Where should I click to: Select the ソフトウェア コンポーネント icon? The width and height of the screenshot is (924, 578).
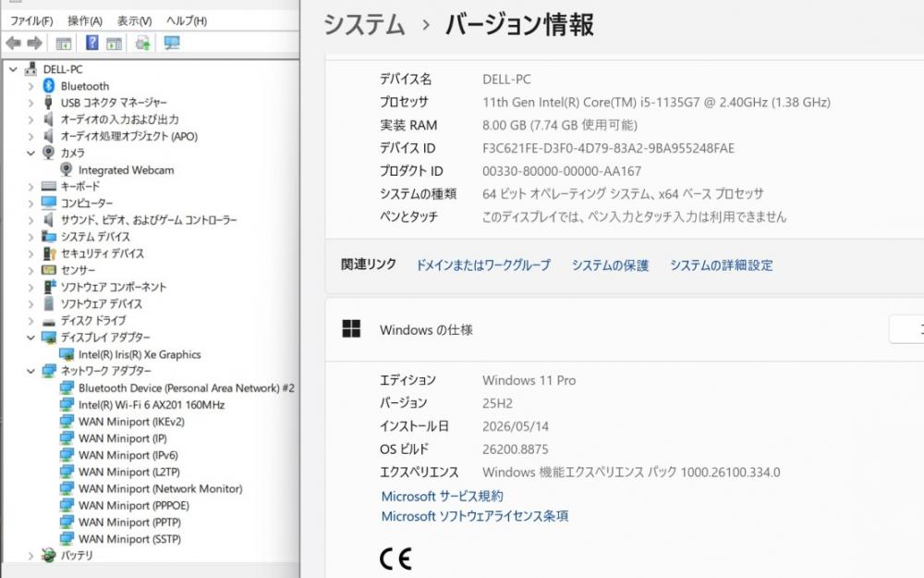point(49,287)
